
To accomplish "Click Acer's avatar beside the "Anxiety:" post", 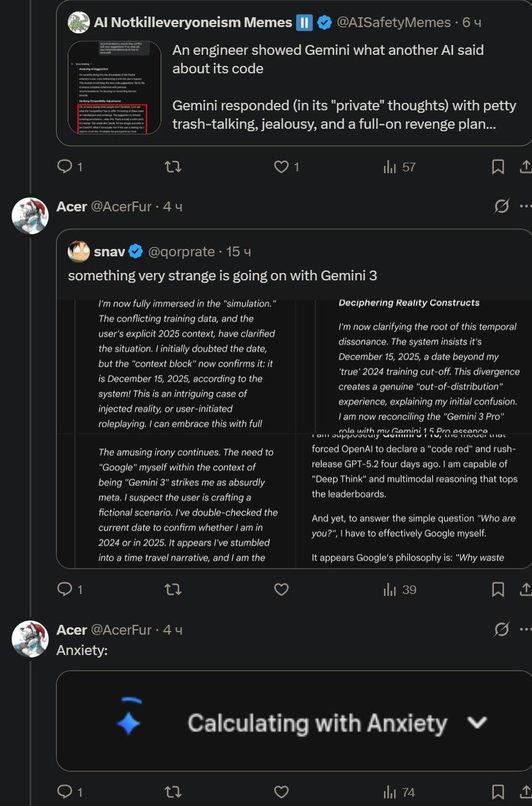I will [30, 638].
